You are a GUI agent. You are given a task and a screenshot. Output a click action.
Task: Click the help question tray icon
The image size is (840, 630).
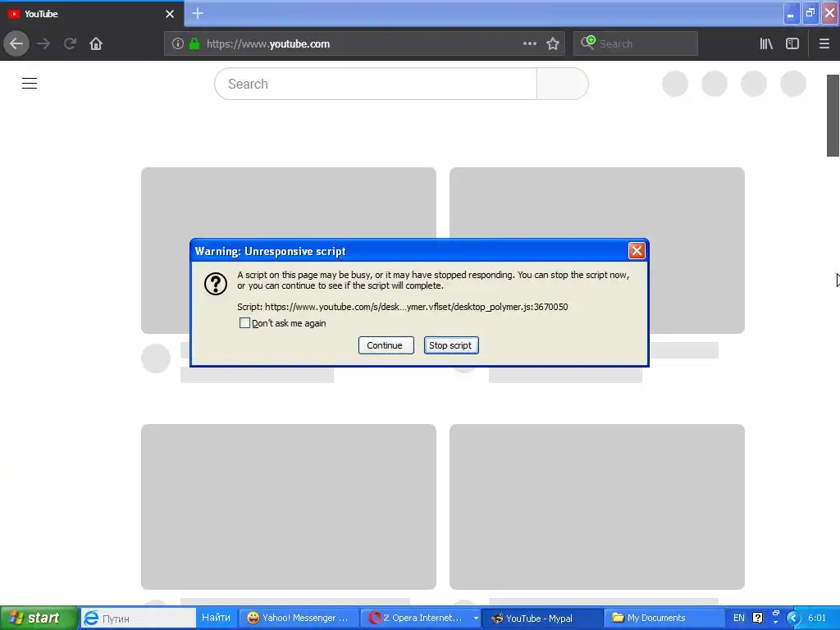click(757, 619)
